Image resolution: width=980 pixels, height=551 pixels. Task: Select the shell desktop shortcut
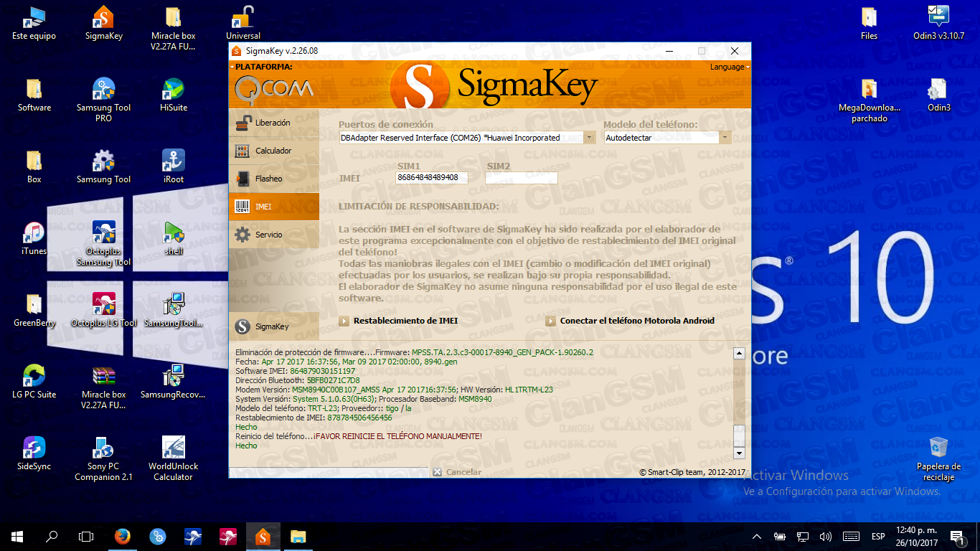click(173, 238)
